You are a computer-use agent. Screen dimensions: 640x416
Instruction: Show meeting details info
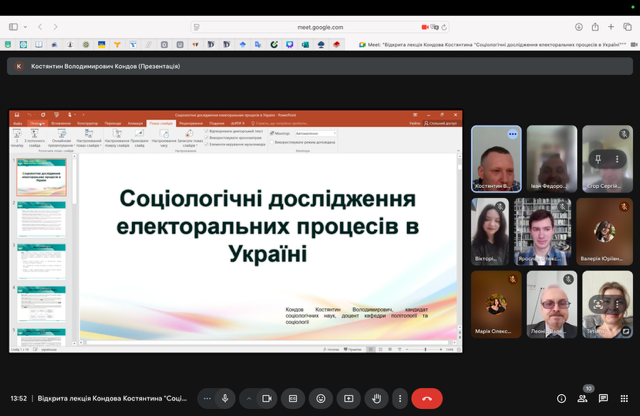(561, 398)
